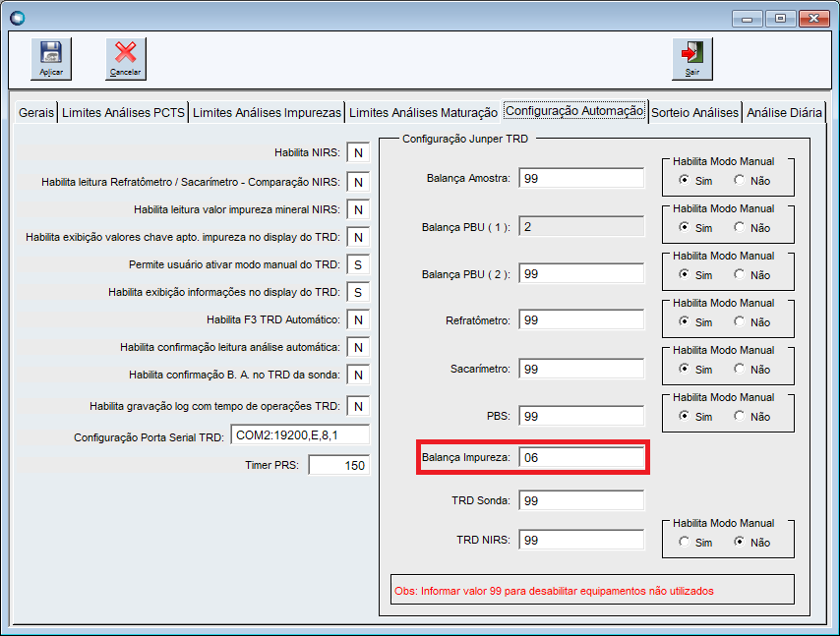Click the Balança PBU (1) value field
Screen dimensions: 840x636
pyautogui.click(x=581, y=226)
